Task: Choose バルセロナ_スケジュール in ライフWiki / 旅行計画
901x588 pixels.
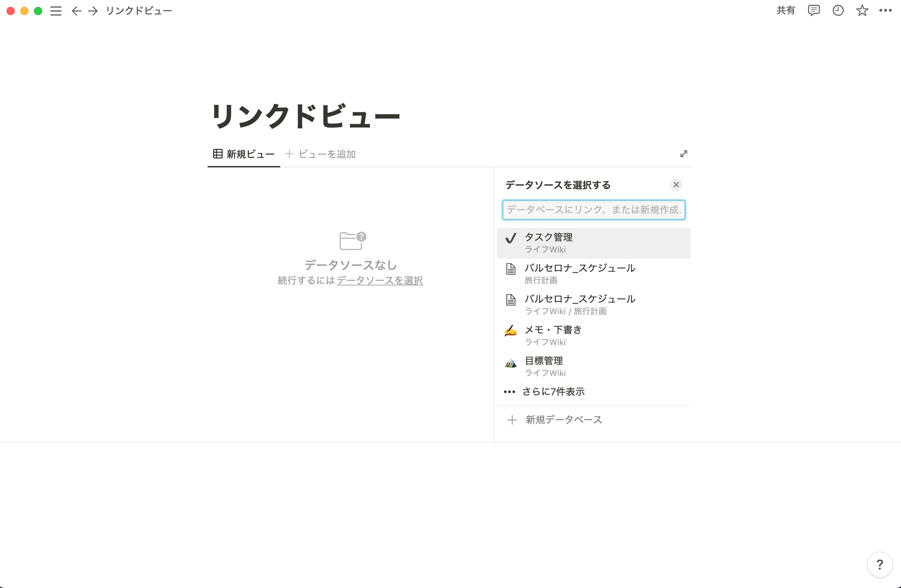Action: [593, 305]
